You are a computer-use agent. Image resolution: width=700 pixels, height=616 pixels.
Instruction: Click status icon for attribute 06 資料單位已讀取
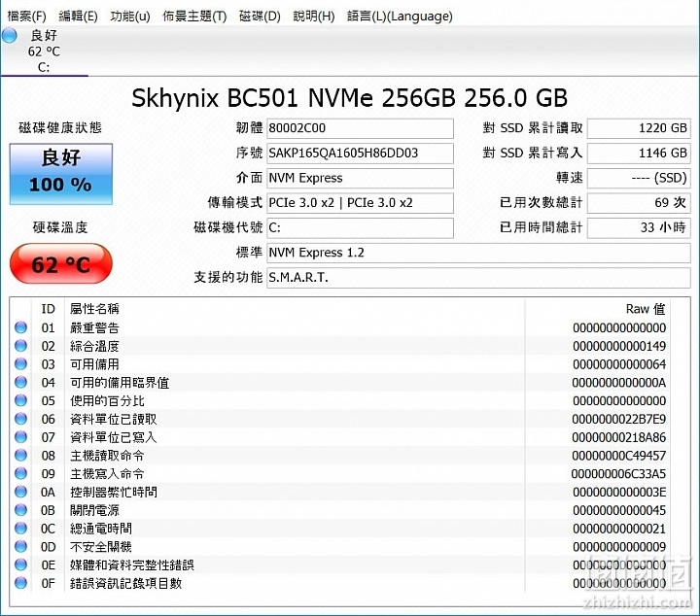click(20, 420)
